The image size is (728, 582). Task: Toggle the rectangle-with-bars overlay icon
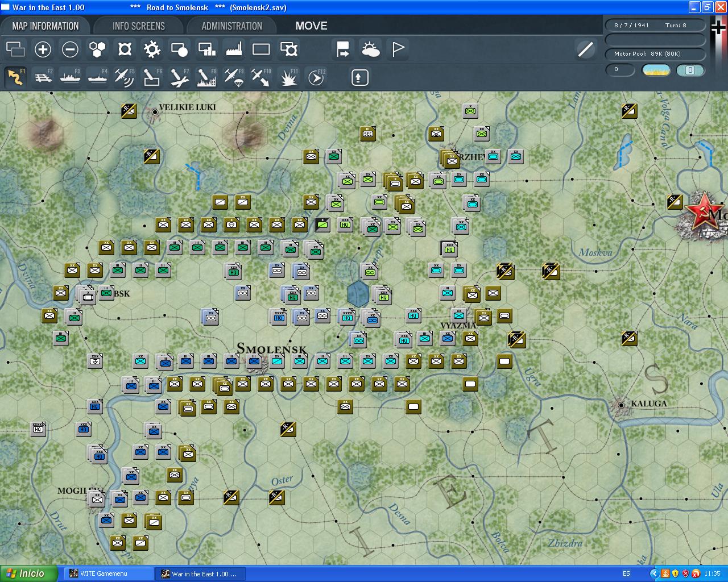pyautogui.click(x=206, y=49)
